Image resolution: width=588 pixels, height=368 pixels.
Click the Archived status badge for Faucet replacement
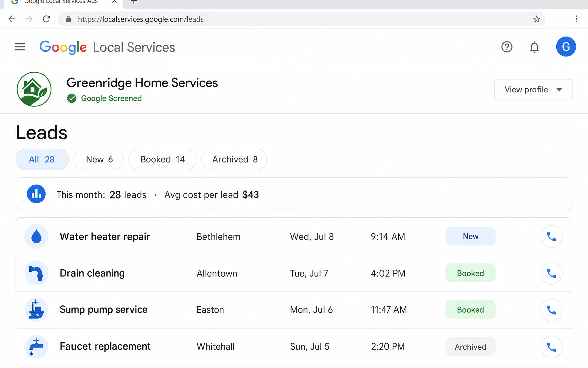pos(470,347)
